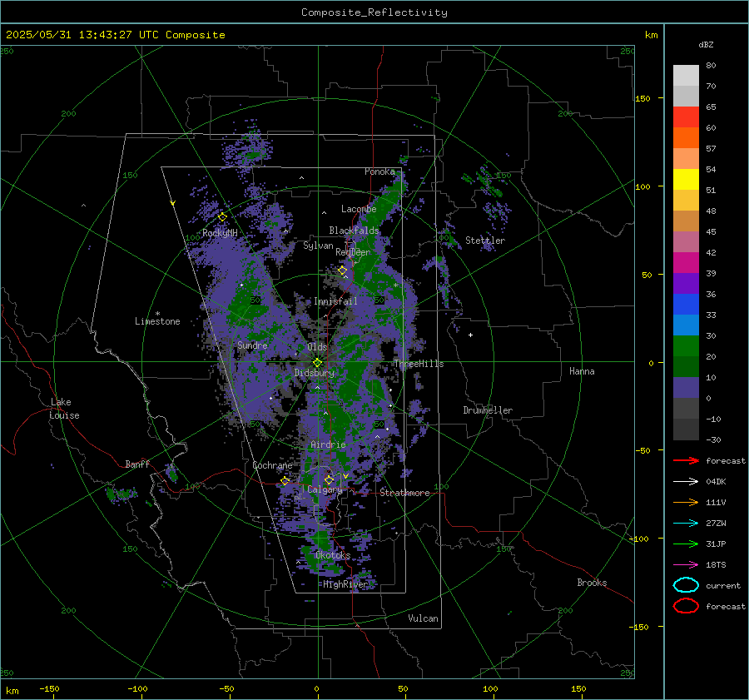The height and width of the screenshot is (700, 749).
Task: Select the Vulcan label
Action: click(x=424, y=618)
